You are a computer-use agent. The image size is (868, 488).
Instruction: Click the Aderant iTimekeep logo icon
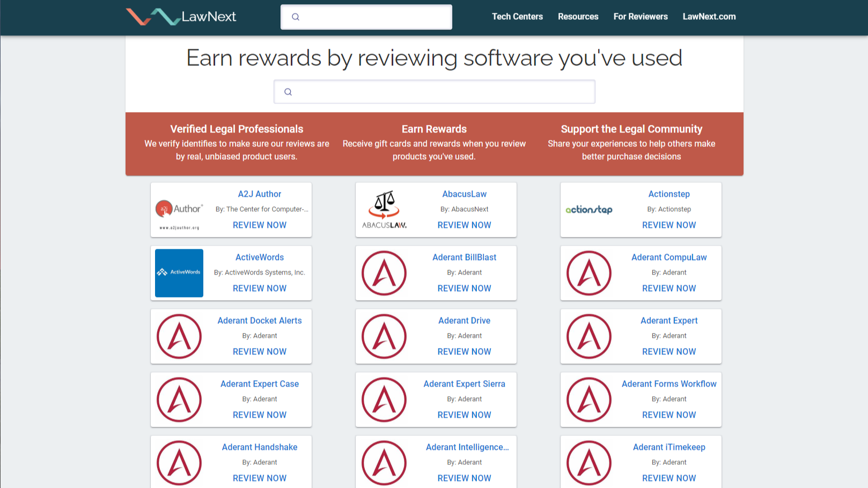tap(589, 463)
